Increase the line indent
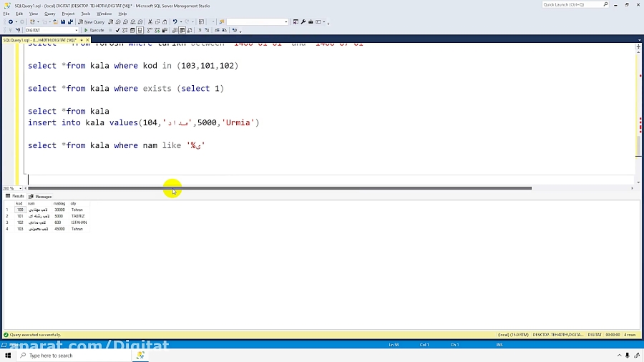The width and height of the screenshot is (644, 362). coord(224,30)
